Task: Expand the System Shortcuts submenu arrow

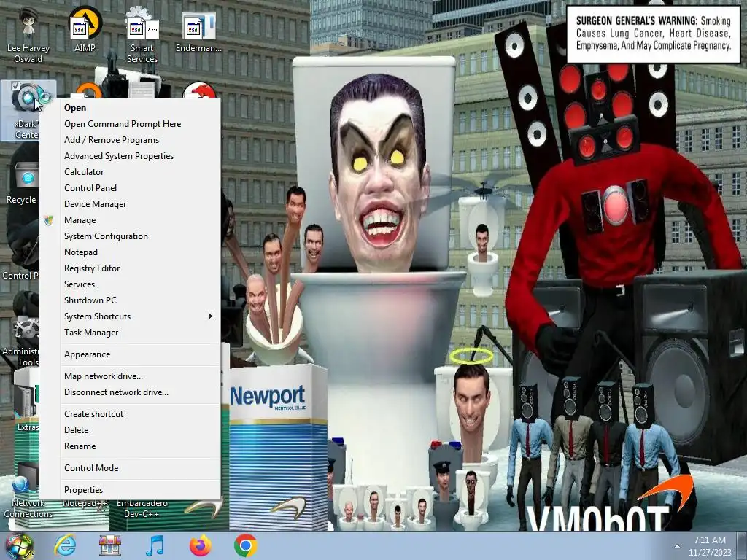Action: pyautogui.click(x=210, y=316)
